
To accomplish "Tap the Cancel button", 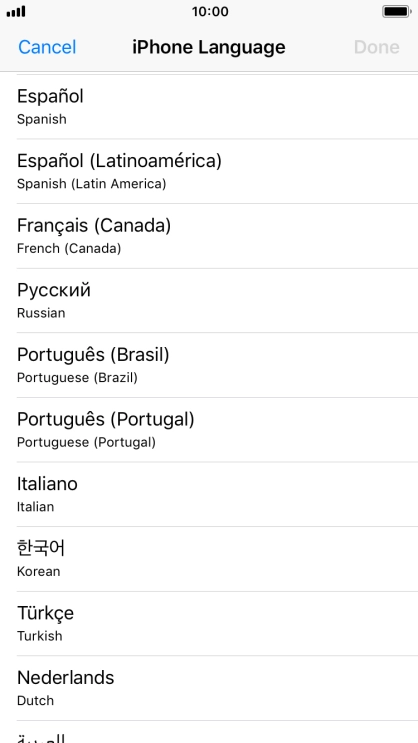I will coord(47,47).
